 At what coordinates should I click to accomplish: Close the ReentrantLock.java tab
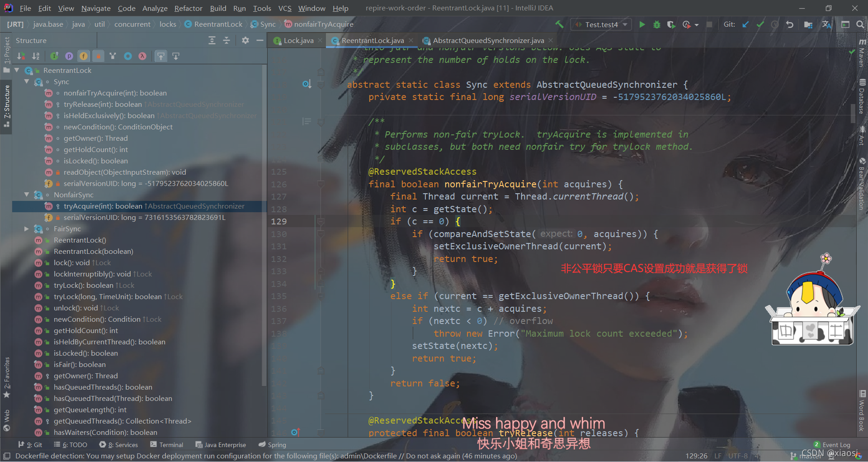pos(411,40)
